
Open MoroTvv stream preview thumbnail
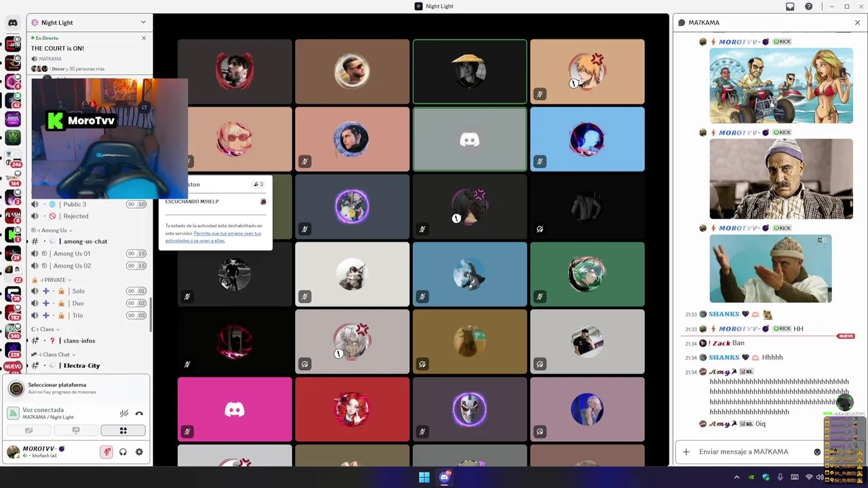coord(109,138)
